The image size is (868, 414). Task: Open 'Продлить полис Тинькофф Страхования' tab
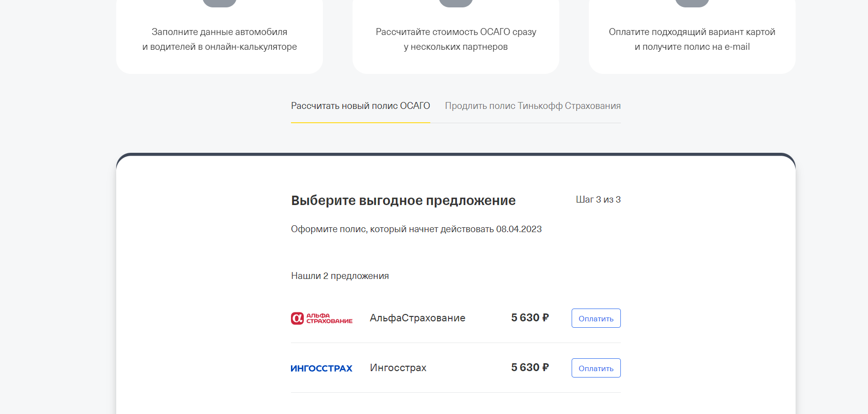tap(533, 106)
